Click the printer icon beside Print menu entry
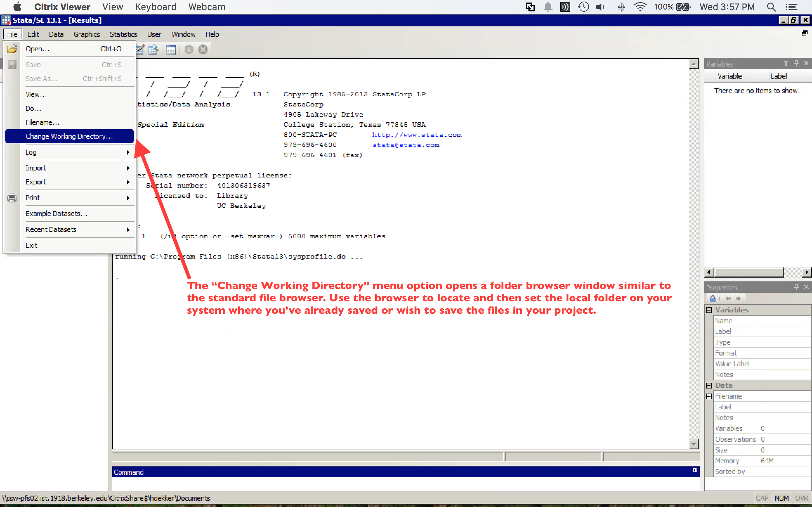Image resolution: width=812 pixels, height=507 pixels. [x=12, y=198]
